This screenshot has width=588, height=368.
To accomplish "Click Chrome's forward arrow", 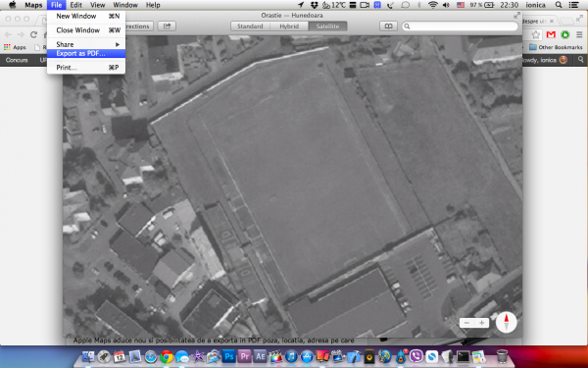I will (21, 35).
